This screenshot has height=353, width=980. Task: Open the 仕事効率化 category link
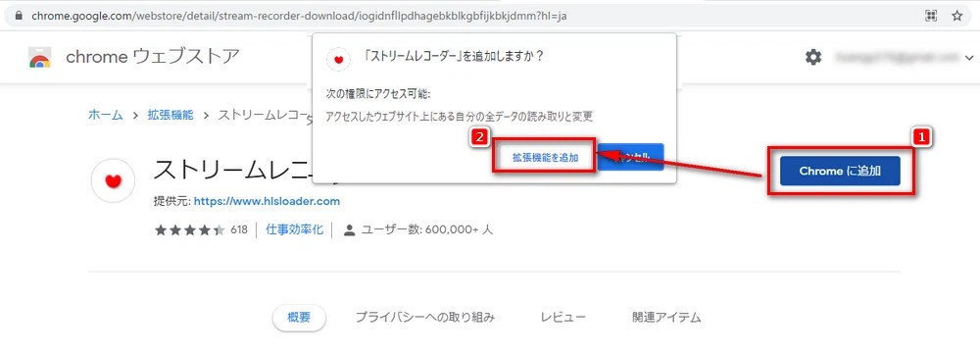294,229
